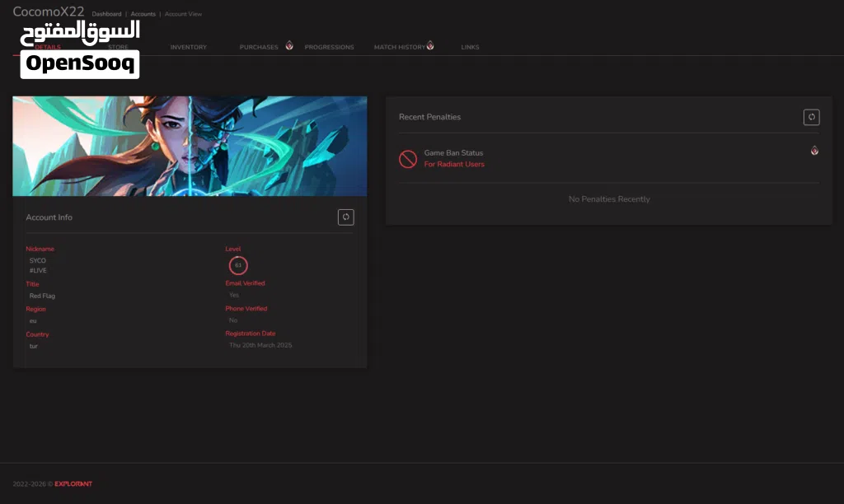Open the Purchases tab
The height and width of the screenshot is (504, 844).
pyautogui.click(x=258, y=47)
